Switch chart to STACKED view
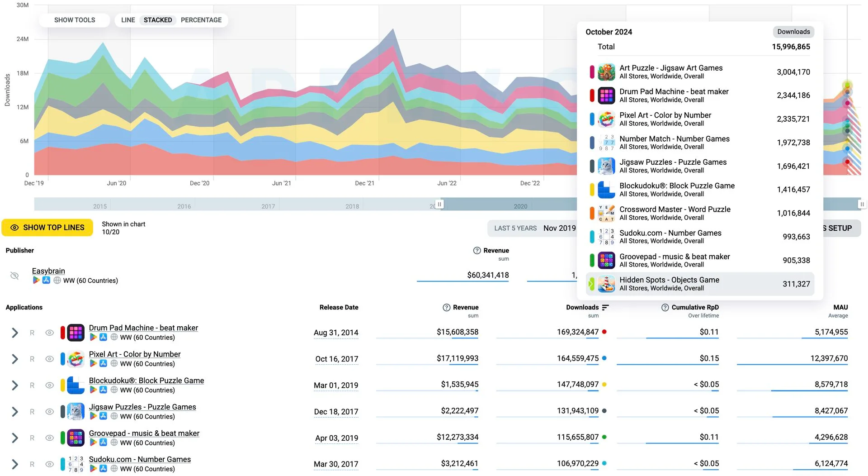Image resolution: width=868 pixels, height=476 pixels. pos(158,20)
